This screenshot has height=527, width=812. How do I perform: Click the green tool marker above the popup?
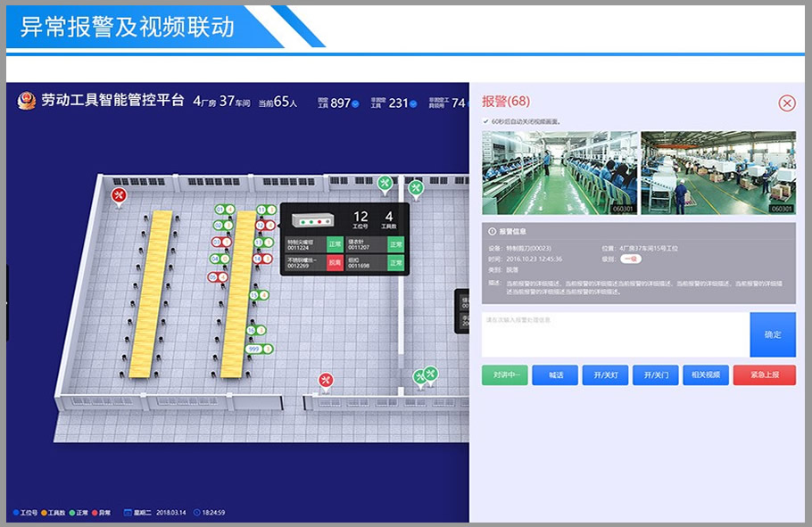click(x=385, y=184)
